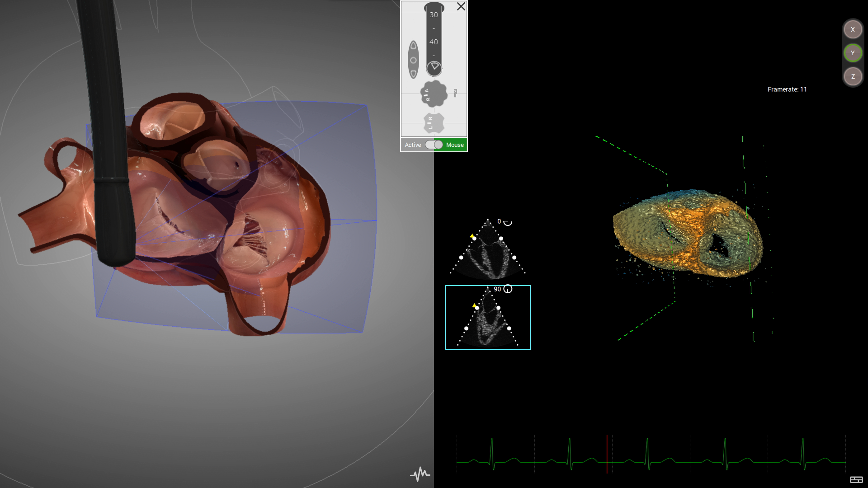This screenshot has height=488, width=868.
Task: Click the large R/A flexion knob
Action: point(434,94)
